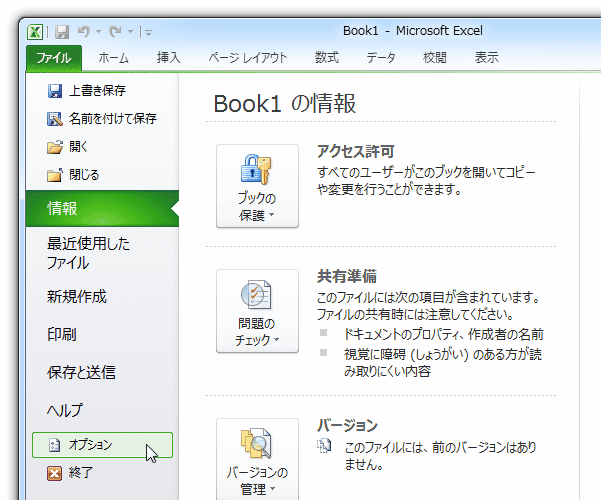This screenshot has width=601, height=500.
Task: Click the バージョン heading
Action: (x=347, y=425)
